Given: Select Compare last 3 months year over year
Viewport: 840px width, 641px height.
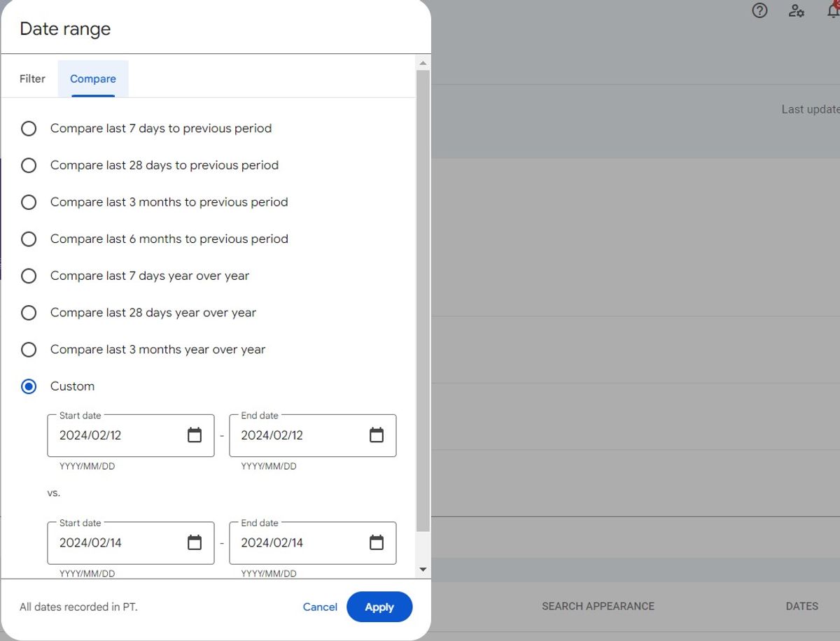Looking at the screenshot, I should coord(29,350).
